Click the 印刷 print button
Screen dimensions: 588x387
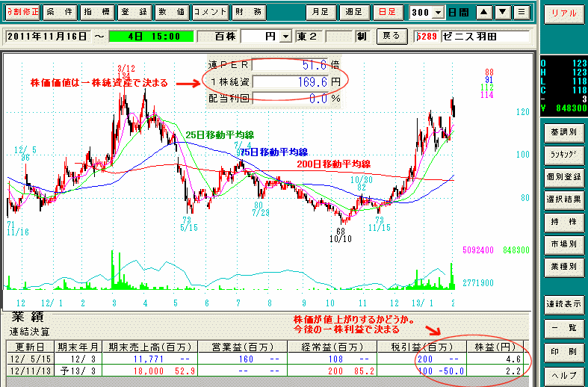click(x=563, y=351)
